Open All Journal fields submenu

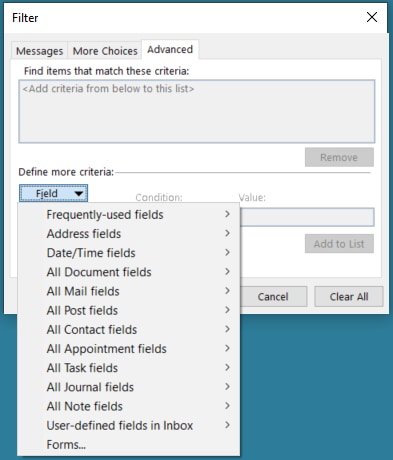[x=129, y=387]
